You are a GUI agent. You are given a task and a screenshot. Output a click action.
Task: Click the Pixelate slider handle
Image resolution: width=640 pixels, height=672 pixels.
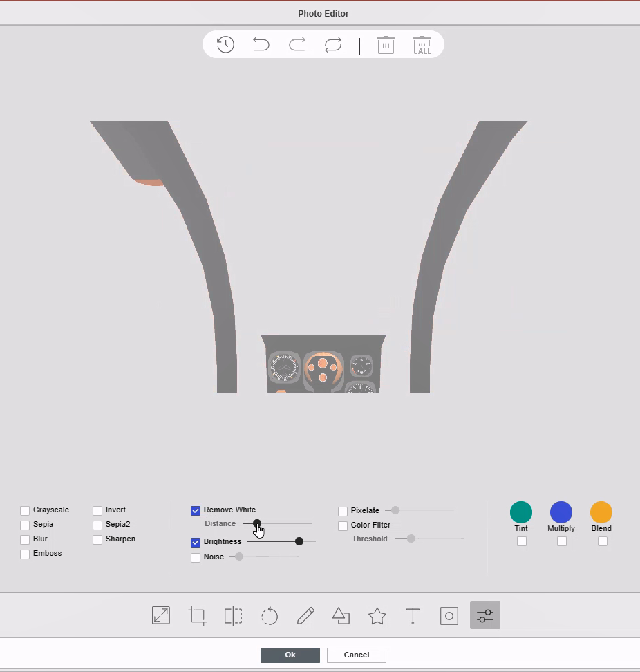click(395, 510)
